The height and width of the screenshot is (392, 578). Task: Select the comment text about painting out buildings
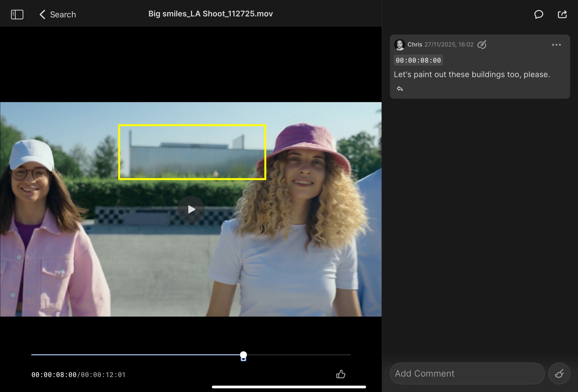471,75
